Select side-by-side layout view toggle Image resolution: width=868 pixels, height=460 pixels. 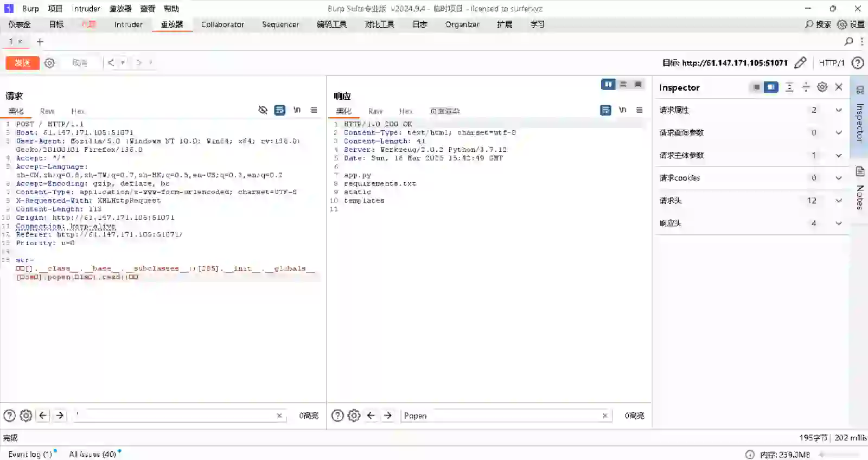[x=608, y=84]
